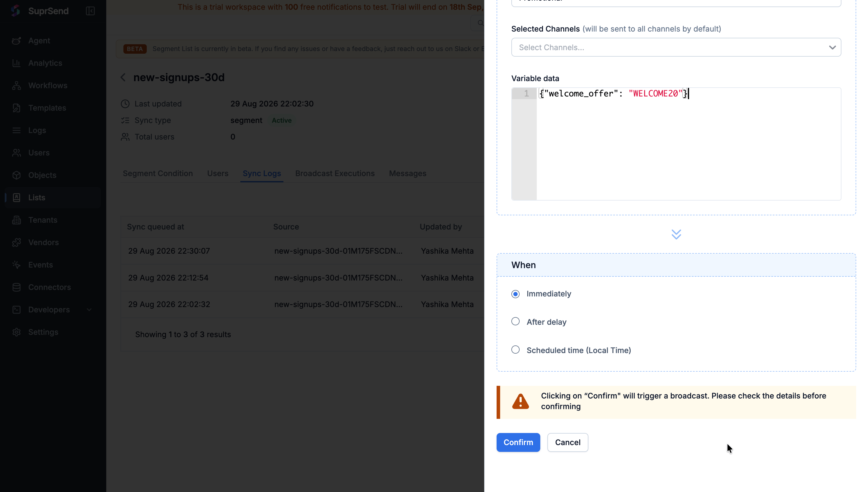Click the Active status badge
Screen dimensions: 868x492
click(x=281, y=120)
